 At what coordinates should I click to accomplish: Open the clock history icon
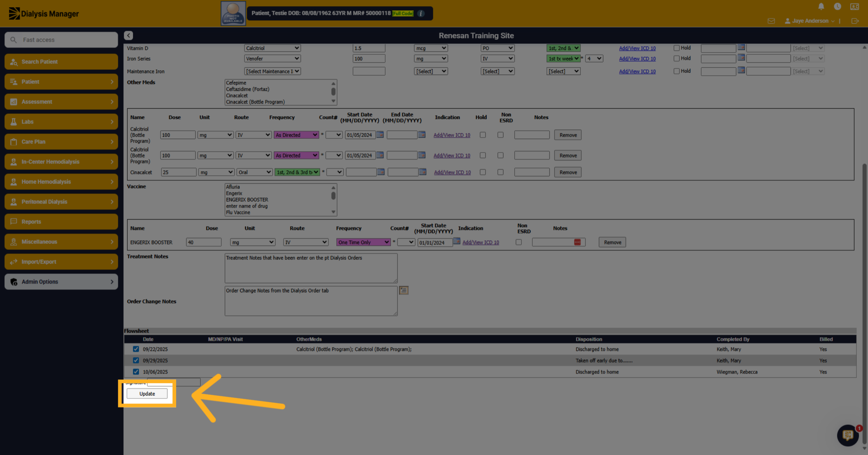point(837,7)
